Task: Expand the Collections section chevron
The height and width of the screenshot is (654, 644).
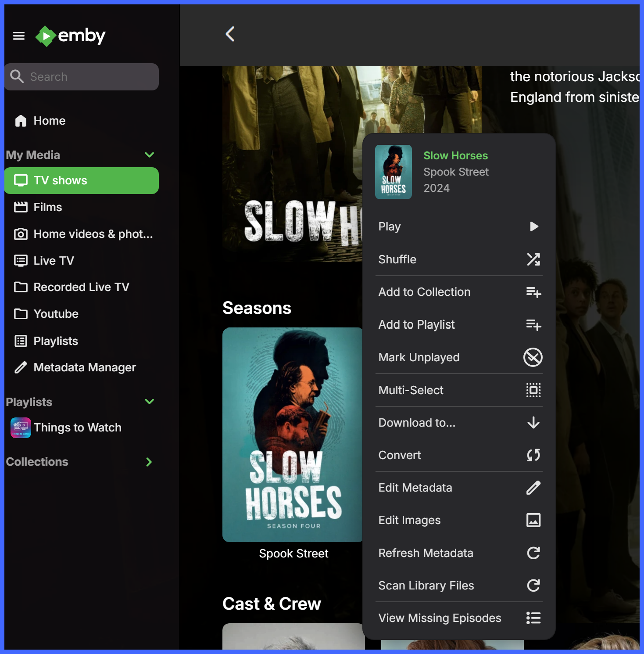Action: point(149,462)
